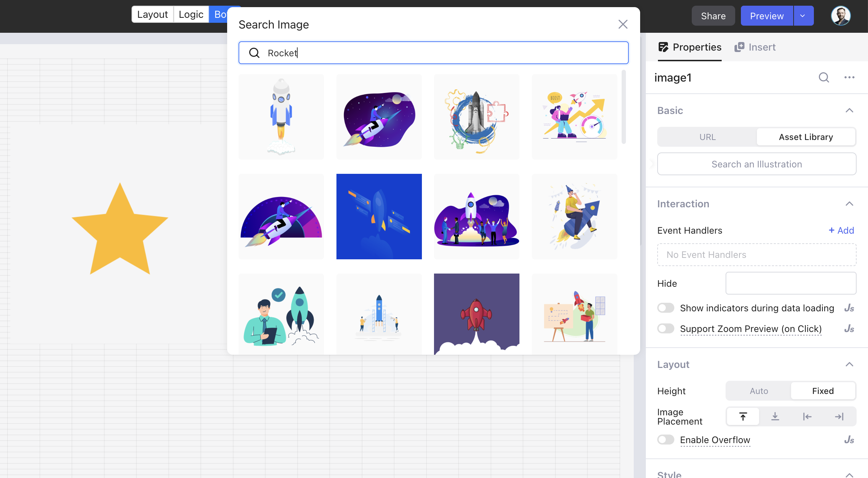Collapse the Basic section
Image resolution: width=868 pixels, height=478 pixels.
pyautogui.click(x=849, y=110)
